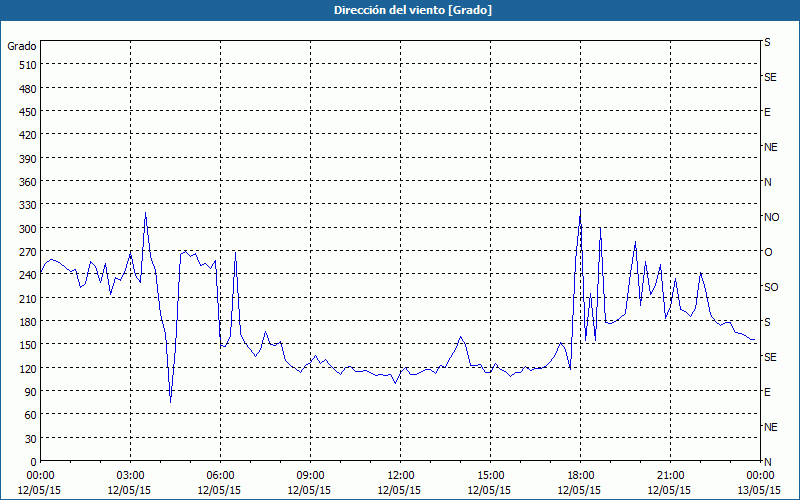The image size is (800, 500).
Task: Select the 06:00 time axis label
Action: tap(220, 476)
